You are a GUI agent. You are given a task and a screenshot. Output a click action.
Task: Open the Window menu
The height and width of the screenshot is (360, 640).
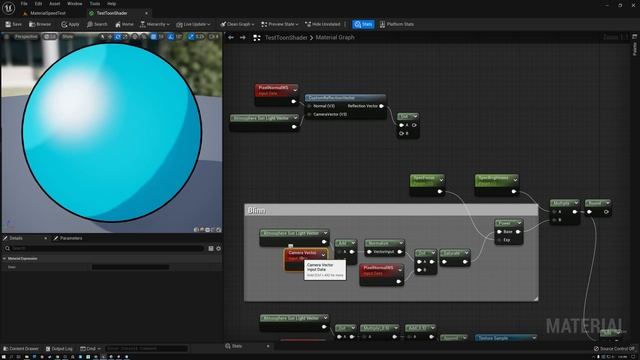point(74,4)
